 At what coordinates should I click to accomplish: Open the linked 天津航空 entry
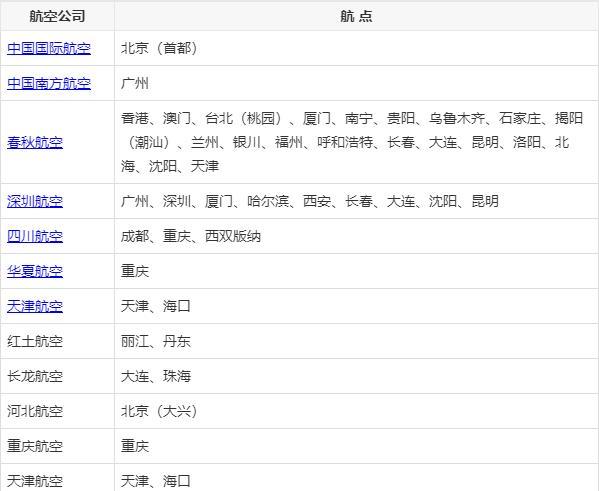pos(35,306)
